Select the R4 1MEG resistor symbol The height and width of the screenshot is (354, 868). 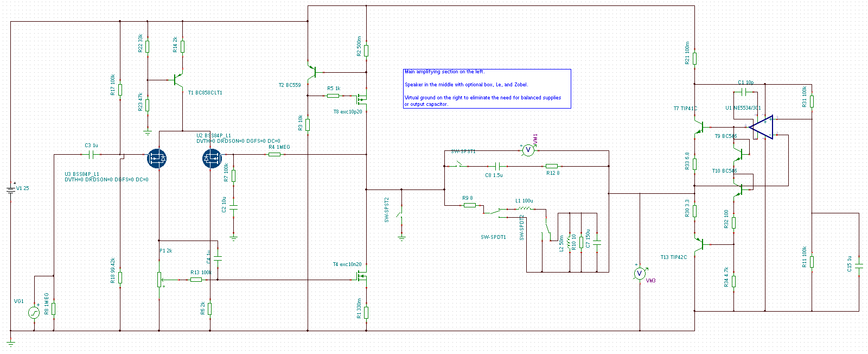tap(275, 155)
